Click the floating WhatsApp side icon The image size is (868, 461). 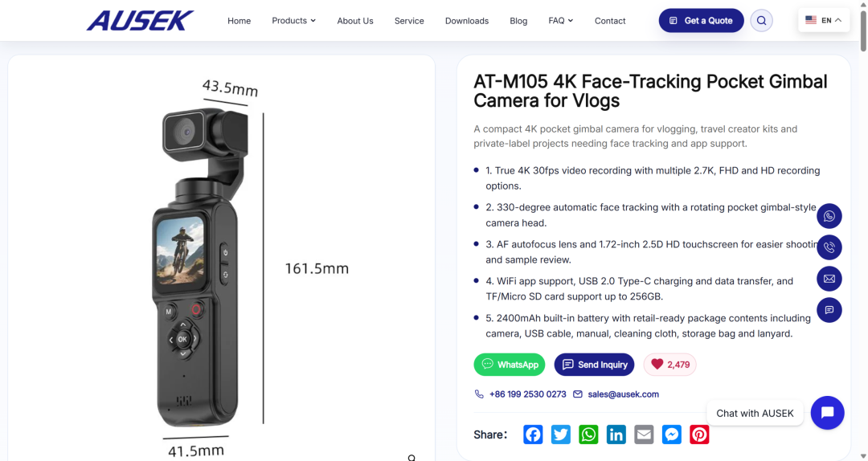point(829,216)
